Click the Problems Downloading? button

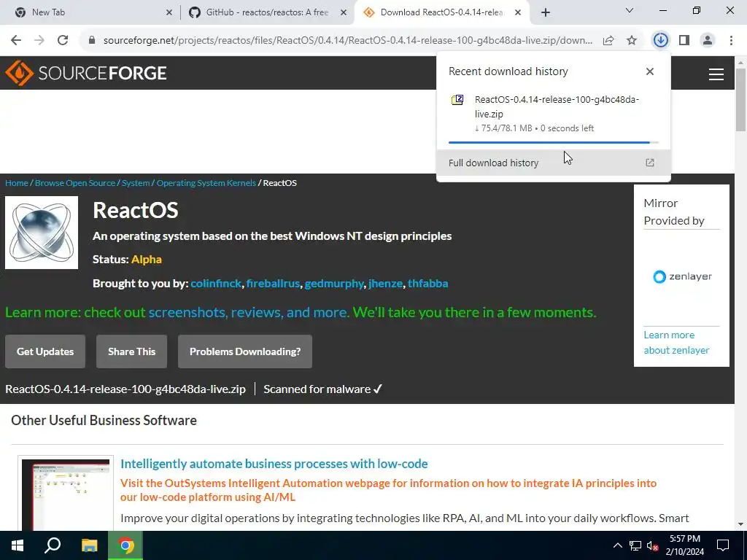245,351
